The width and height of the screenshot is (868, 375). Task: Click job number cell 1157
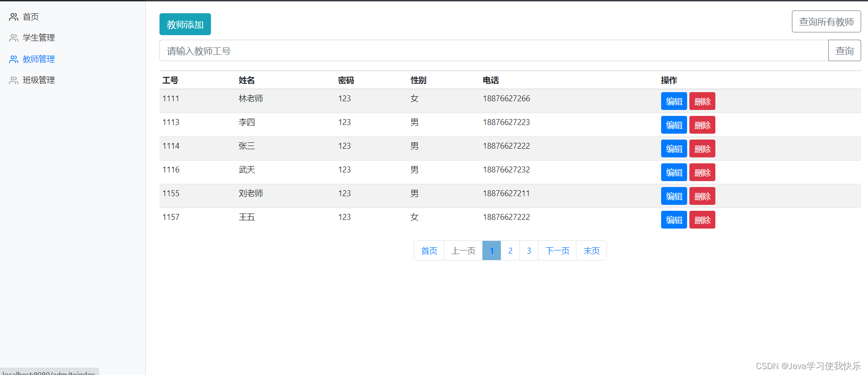pos(171,217)
